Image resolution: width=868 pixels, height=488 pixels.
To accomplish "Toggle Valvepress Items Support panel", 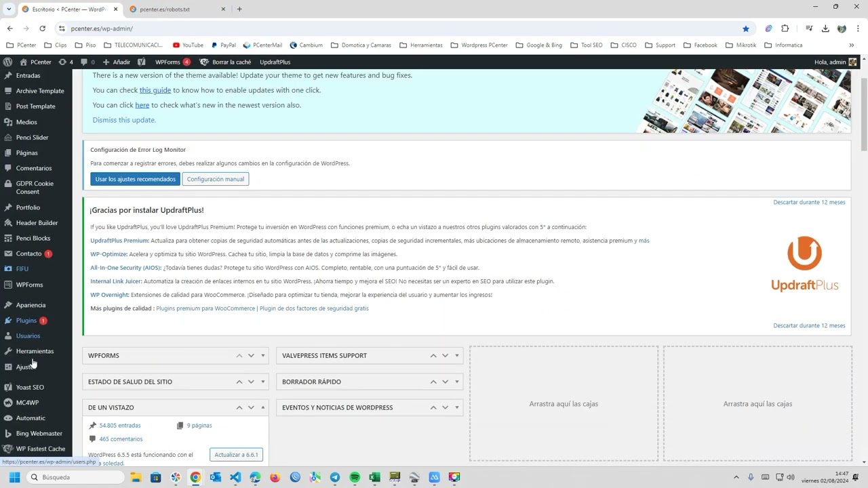I will (457, 356).
